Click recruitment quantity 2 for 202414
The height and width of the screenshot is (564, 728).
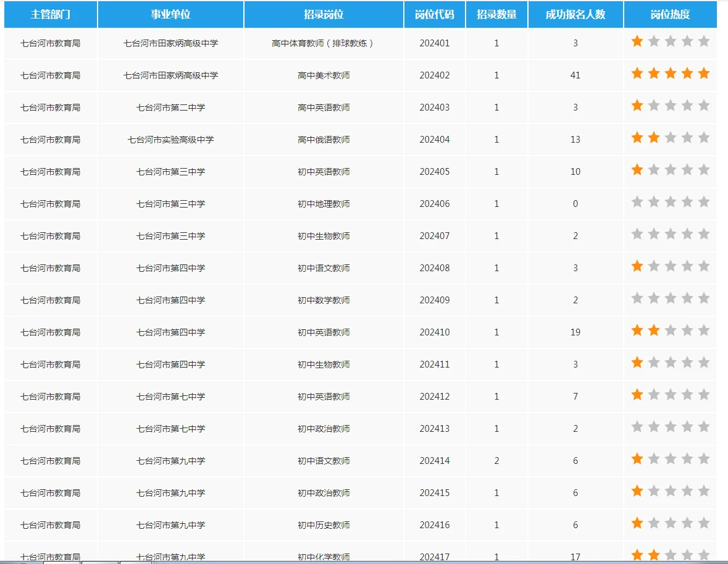[x=497, y=461]
